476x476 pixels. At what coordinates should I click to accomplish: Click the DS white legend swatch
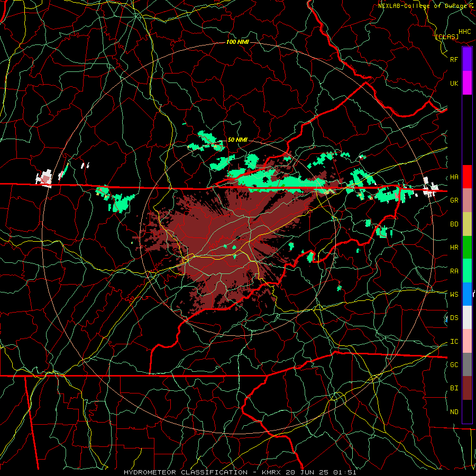point(467,317)
